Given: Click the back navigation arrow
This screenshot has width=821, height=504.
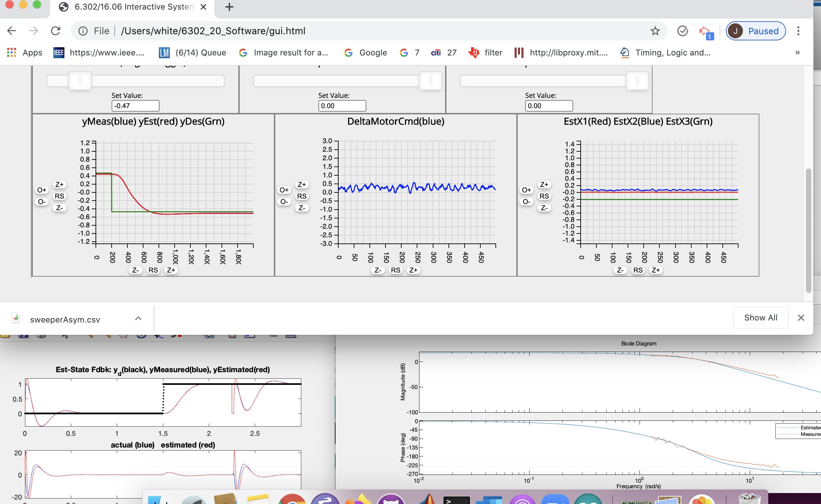Looking at the screenshot, I should (12, 31).
